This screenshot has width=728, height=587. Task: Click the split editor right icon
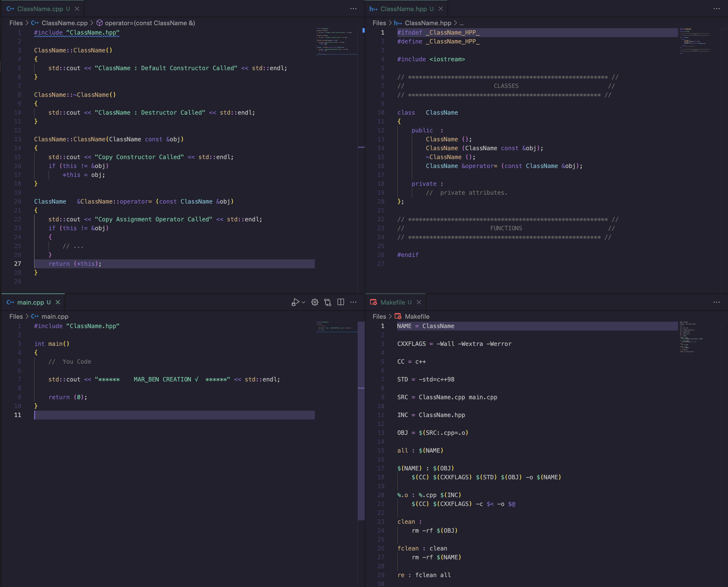pyautogui.click(x=341, y=302)
